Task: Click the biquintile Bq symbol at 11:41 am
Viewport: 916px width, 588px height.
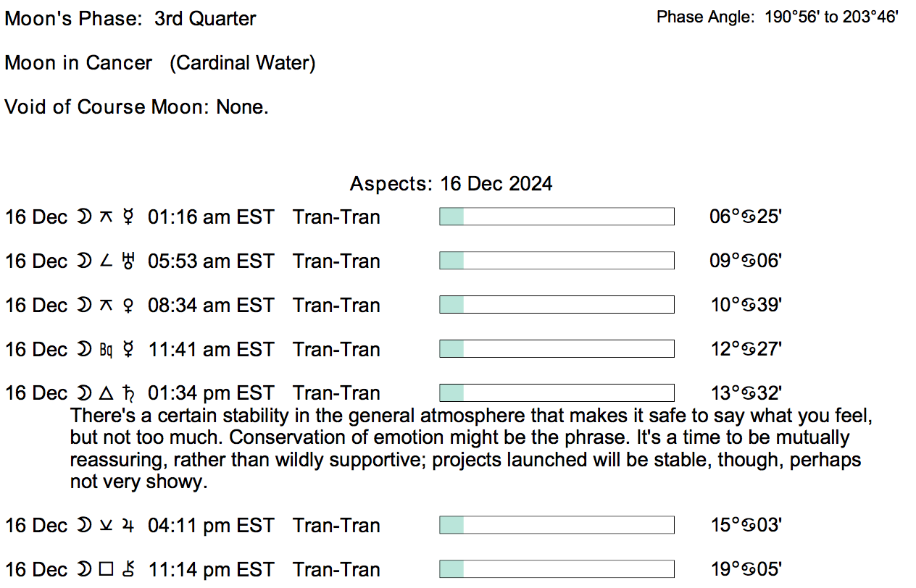Action: point(105,350)
